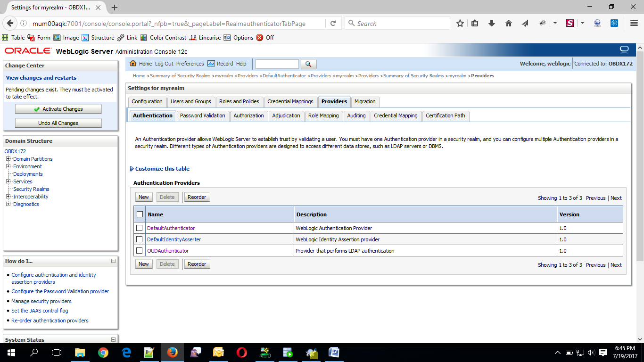Expand the Interoperability tree node
The height and width of the screenshot is (362, 644).
pos(8,197)
